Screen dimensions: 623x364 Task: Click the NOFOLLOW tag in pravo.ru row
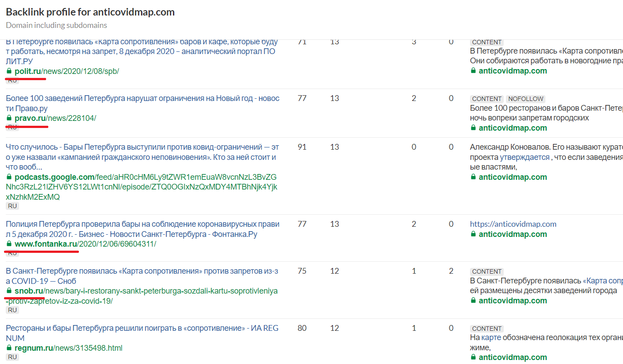(x=525, y=99)
